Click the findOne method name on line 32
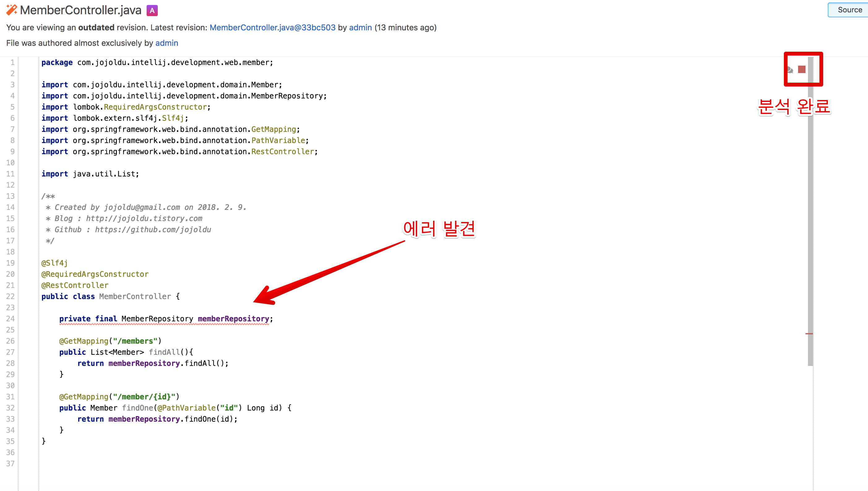 coord(137,408)
